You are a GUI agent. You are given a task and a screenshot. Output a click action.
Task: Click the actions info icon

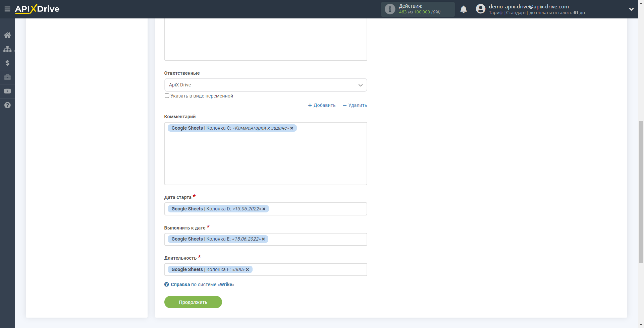pos(390,9)
